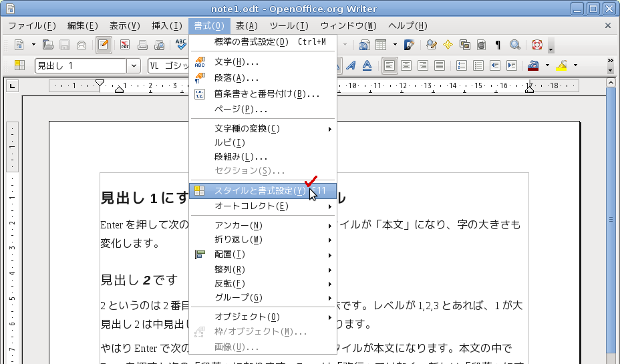This screenshot has width=620, height=364.
Task: Choose ページ(P)... menu entry
Action: pos(263,109)
